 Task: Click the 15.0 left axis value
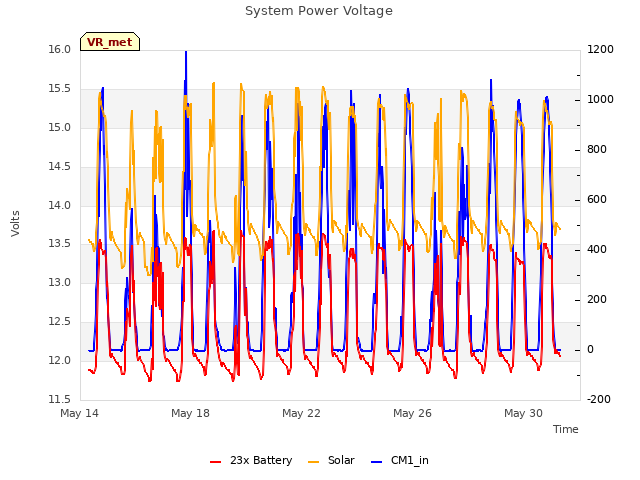(60, 128)
